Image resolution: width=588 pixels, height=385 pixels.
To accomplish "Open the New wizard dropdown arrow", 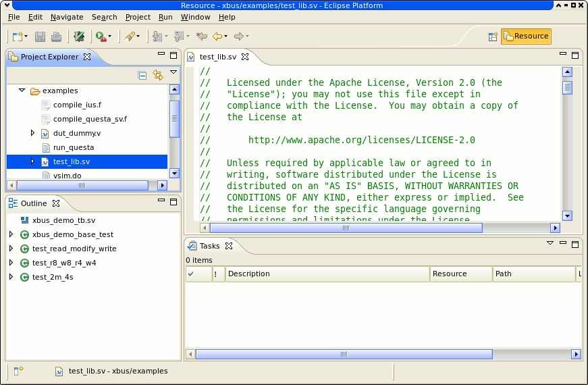I will pos(26,36).
